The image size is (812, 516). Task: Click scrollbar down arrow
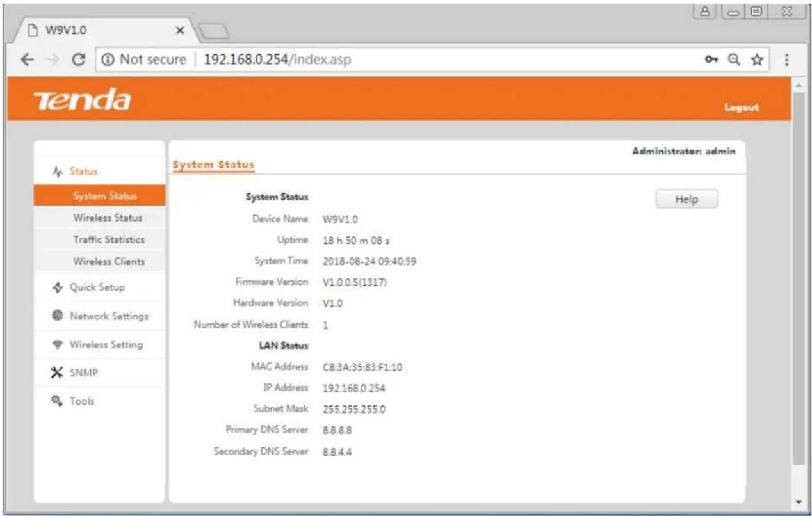point(798,501)
